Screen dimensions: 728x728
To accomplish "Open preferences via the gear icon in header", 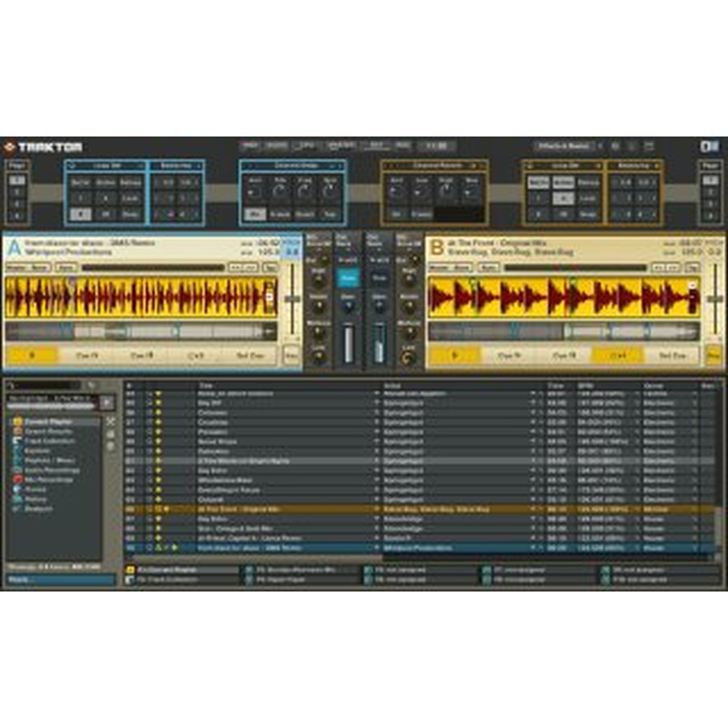I will click(x=615, y=147).
